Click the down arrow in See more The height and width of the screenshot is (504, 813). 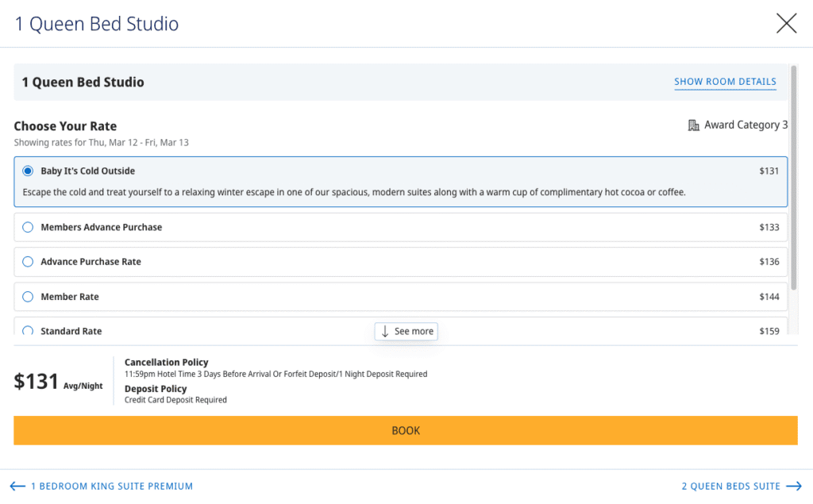point(385,331)
